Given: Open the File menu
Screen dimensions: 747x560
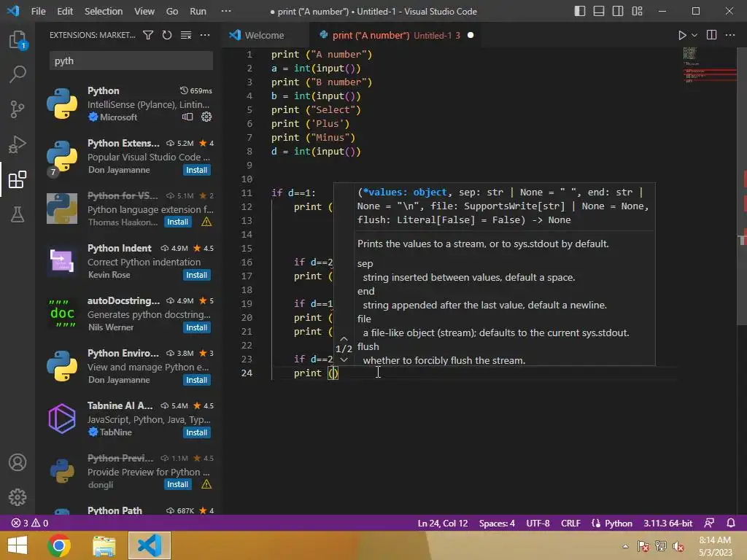Looking at the screenshot, I should coord(38,11).
